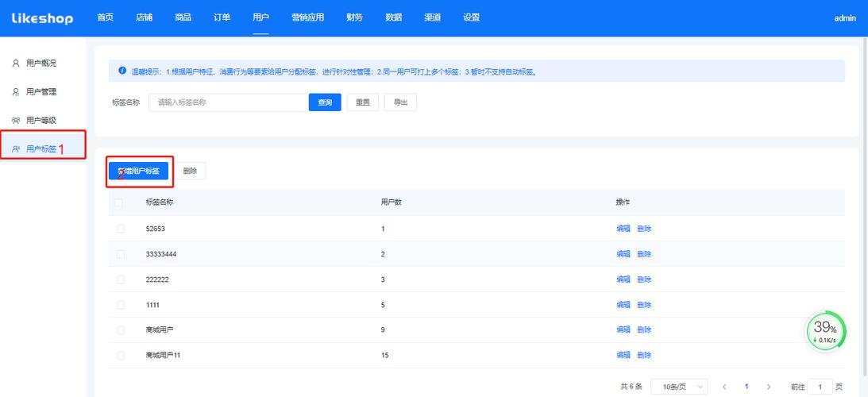Open the 商品 top menu
Screen dimensions: 868x397
tap(183, 17)
